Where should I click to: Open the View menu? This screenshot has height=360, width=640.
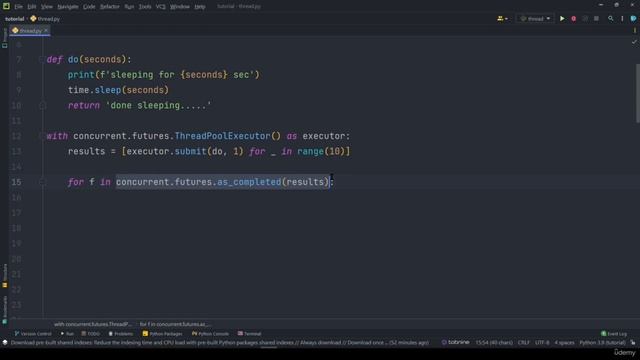(x=47, y=7)
